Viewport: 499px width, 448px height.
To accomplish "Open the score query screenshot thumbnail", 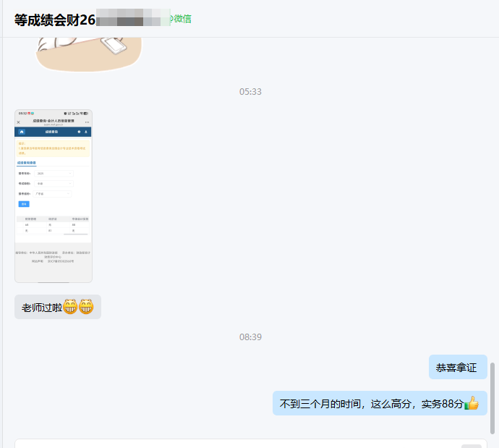I will tap(54, 196).
